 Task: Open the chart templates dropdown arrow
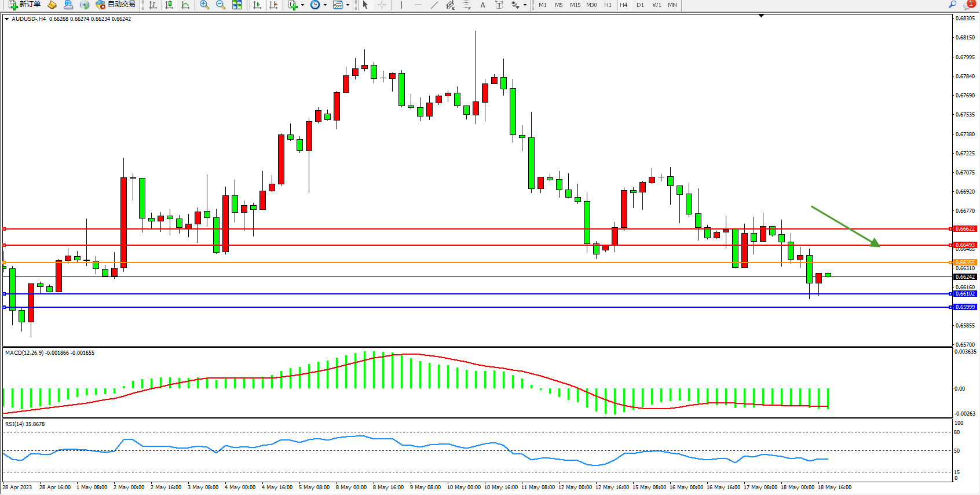pyautogui.click(x=348, y=5)
